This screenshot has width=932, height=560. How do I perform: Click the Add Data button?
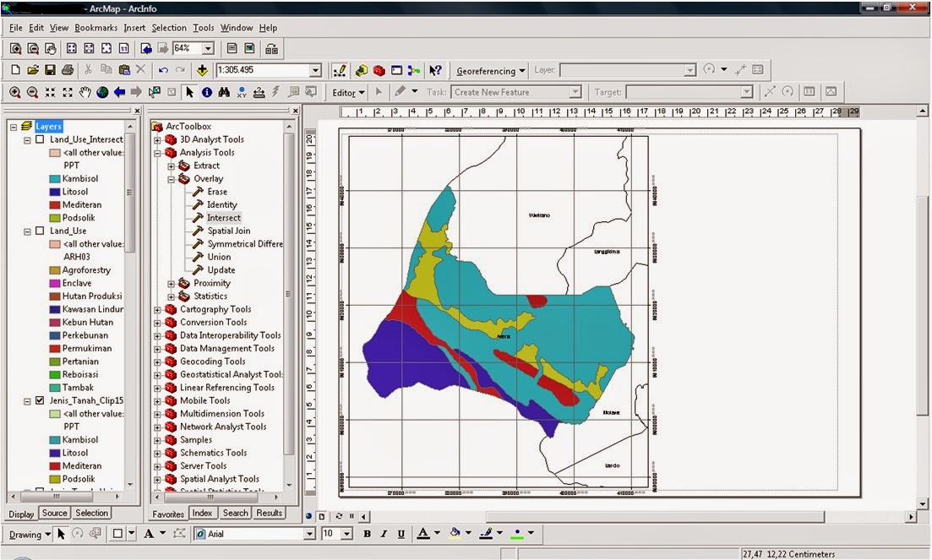click(203, 69)
